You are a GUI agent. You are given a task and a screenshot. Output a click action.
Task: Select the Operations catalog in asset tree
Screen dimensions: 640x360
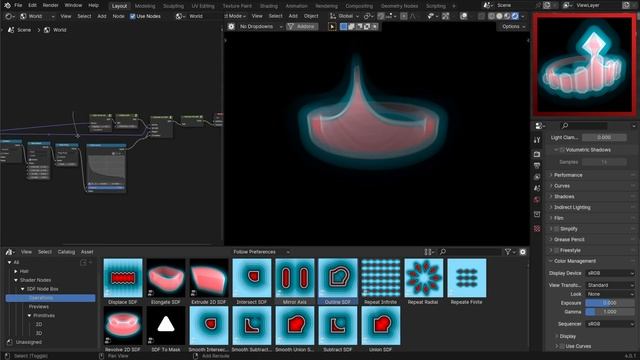[51, 298]
